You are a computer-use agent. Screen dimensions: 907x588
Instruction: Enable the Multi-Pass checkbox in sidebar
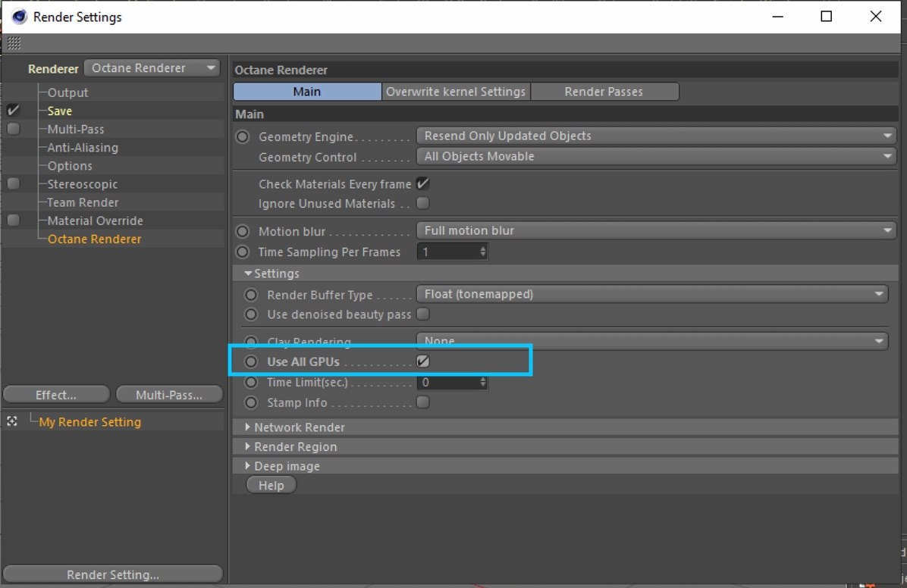click(14, 129)
